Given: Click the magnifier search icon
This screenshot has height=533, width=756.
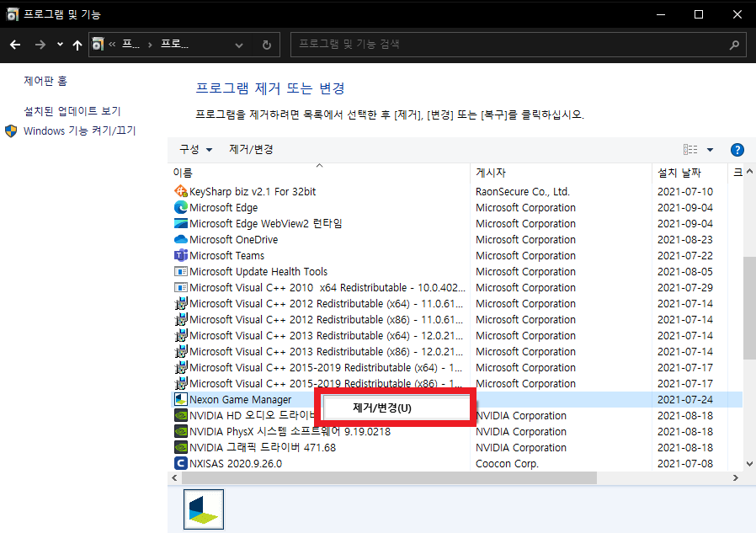Looking at the screenshot, I should [734, 45].
